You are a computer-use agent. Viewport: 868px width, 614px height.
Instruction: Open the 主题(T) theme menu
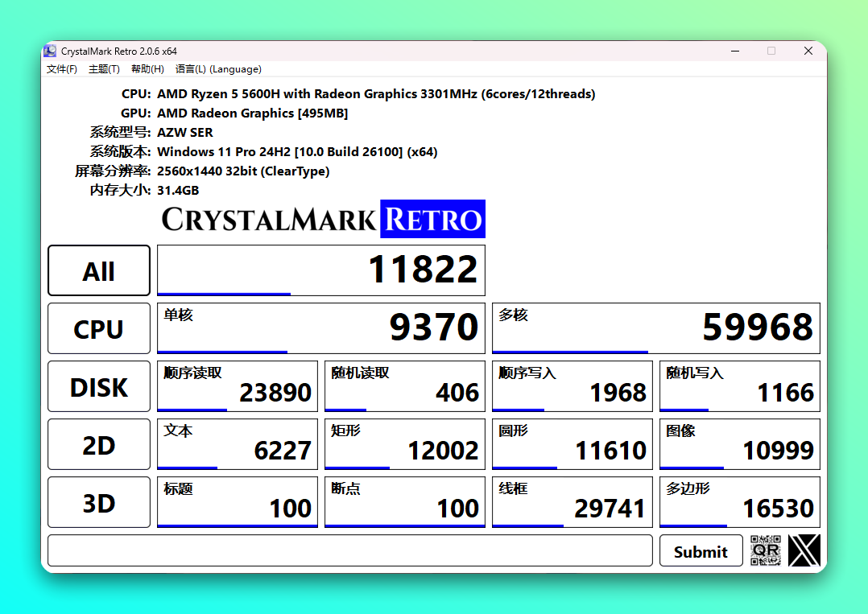click(104, 69)
